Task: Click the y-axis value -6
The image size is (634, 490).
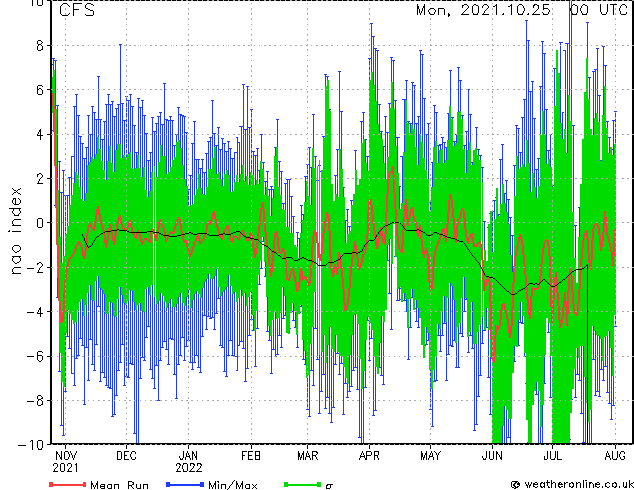Action: (x=35, y=357)
